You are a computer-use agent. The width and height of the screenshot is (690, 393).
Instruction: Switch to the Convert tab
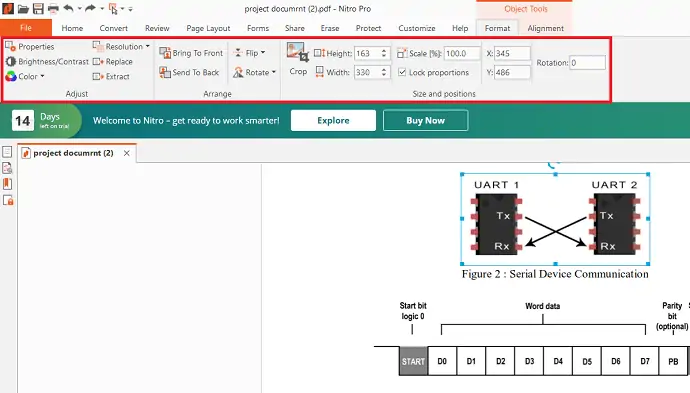[x=114, y=28]
